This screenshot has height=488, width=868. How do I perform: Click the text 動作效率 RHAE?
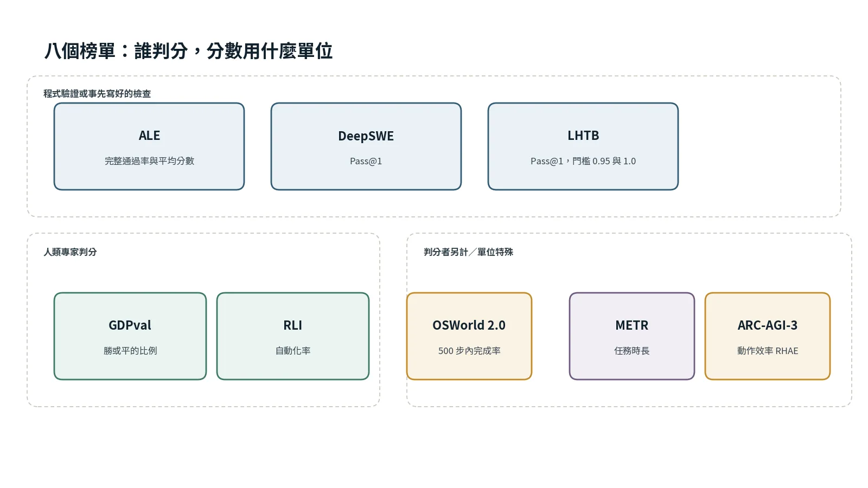click(x=768, y=351)
